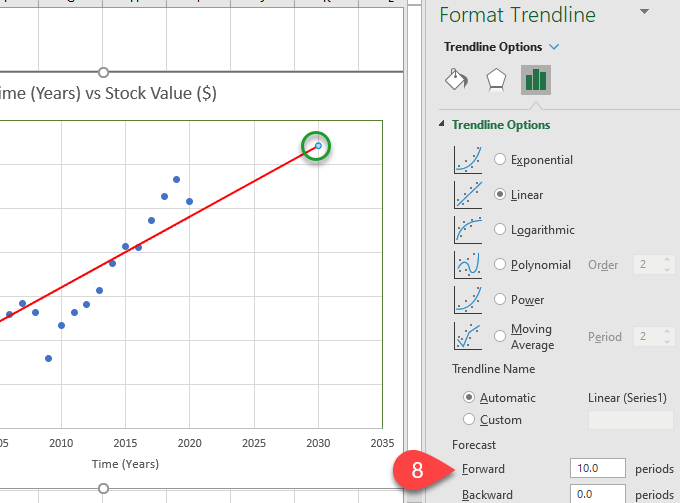Click the Linear trendline preview icon

467,194
